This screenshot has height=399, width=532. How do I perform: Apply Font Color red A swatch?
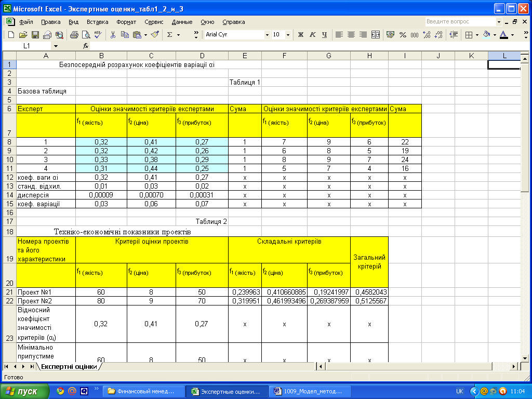coord(504,35)
